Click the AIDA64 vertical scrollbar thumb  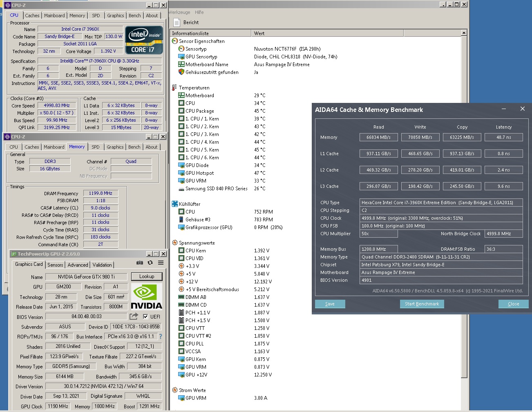464,207
